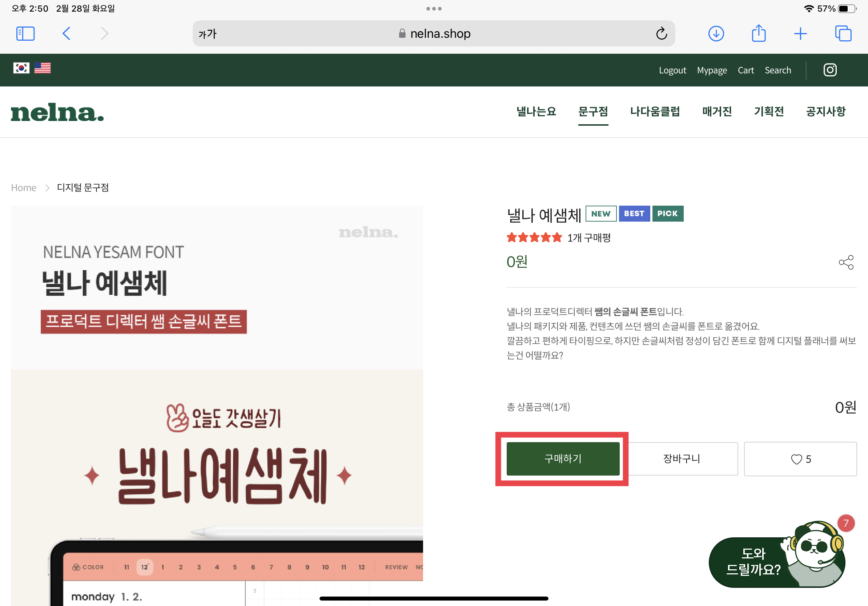Go back with the browser back arrow
Viewport: 868px width, 606px height.
[67, 34]
